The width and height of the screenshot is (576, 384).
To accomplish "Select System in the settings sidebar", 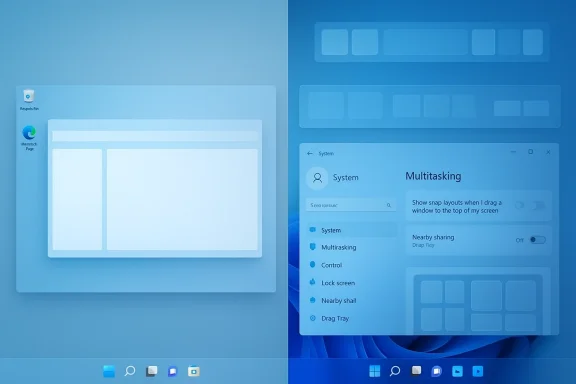I will (x=352, y=230).
